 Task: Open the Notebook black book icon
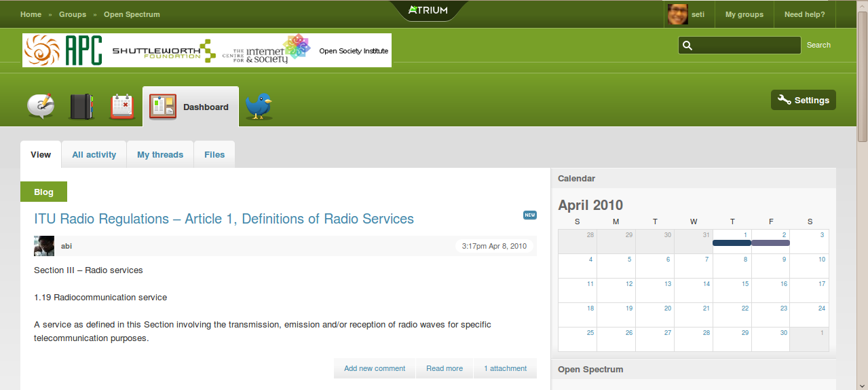point(81,107)
